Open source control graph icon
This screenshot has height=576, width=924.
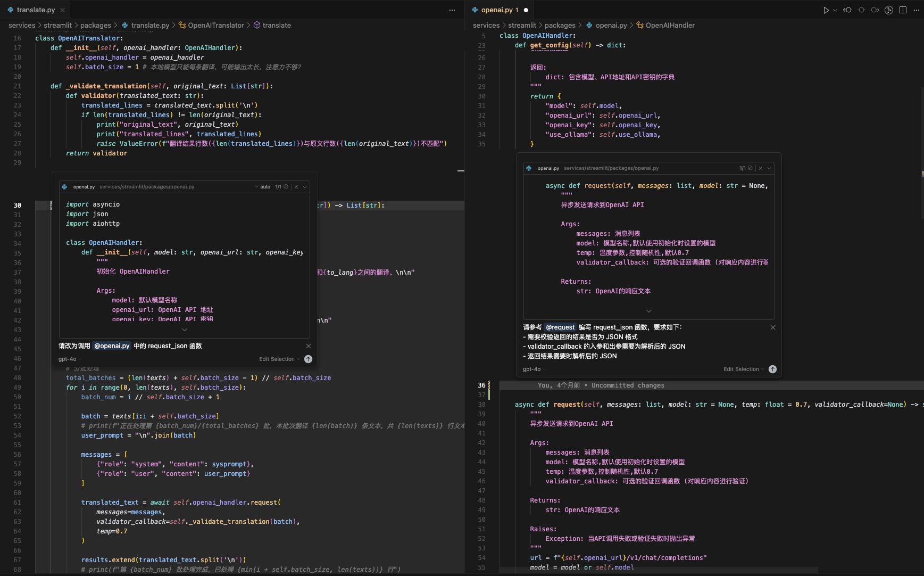[889, 10]
